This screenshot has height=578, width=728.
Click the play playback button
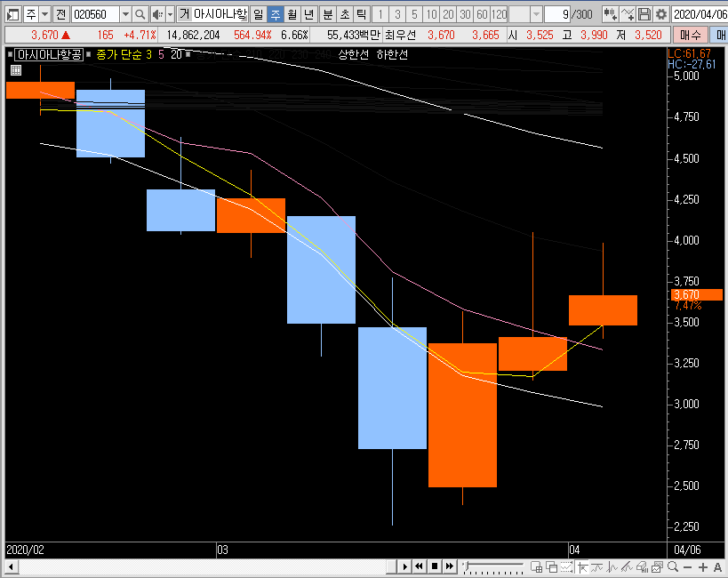point(404,566)
